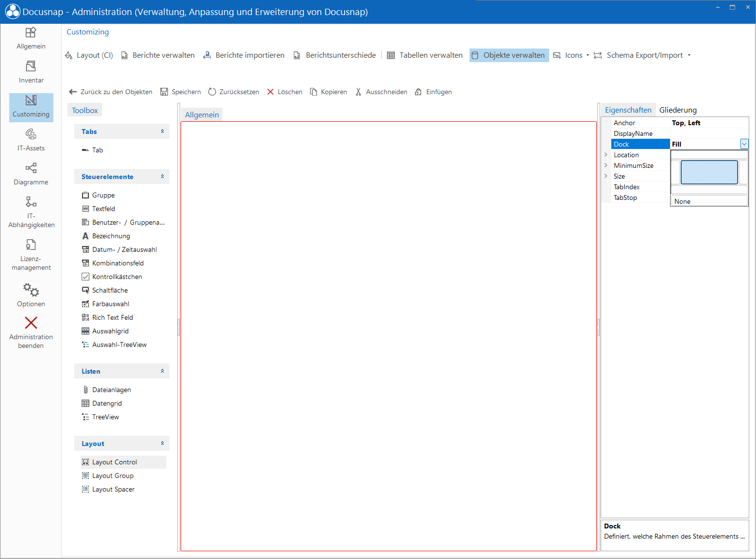The width and height of the screenshot is (756, 559).
Task: Select the Eigenschaften tab
Action: tap(628, 110)
